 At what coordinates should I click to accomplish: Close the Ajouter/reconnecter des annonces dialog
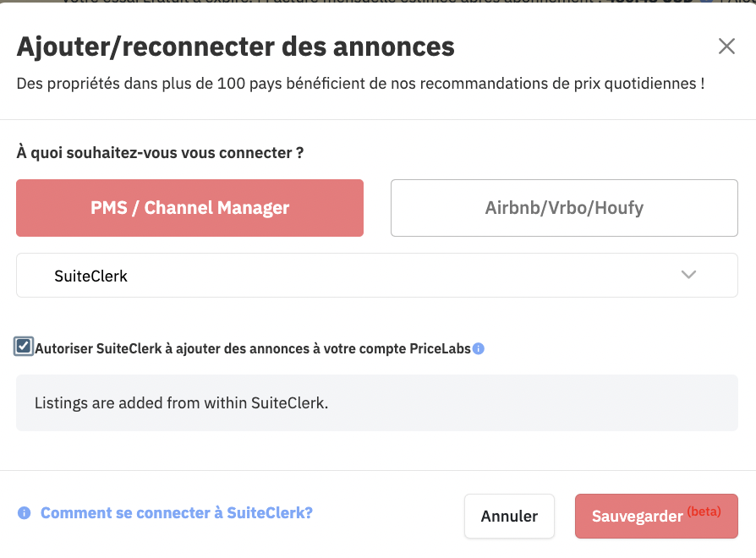click(x=726, y=46)
